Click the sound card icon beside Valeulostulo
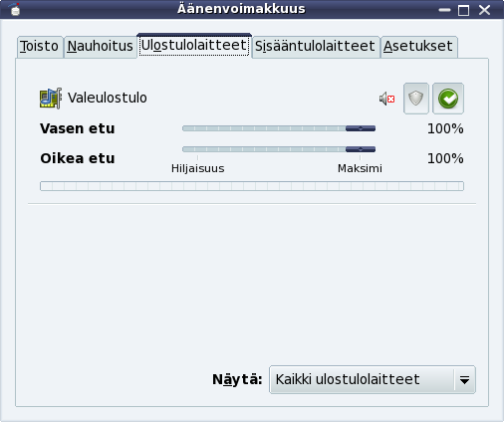 51,99
